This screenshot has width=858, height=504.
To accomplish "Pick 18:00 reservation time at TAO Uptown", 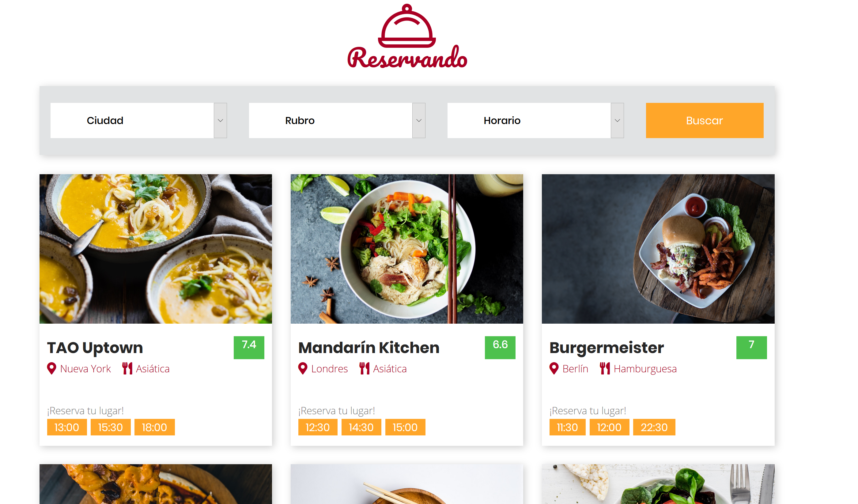I will click(x=155, y=427).
